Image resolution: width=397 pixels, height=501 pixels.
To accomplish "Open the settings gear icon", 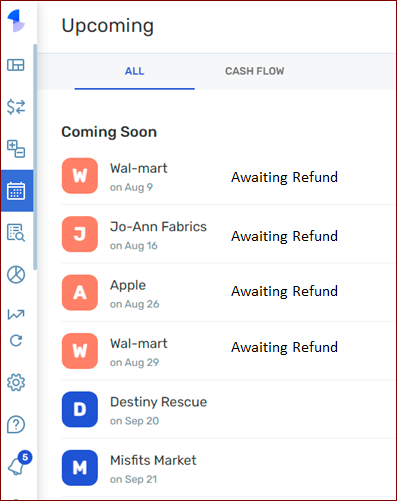I will point(16,382).
